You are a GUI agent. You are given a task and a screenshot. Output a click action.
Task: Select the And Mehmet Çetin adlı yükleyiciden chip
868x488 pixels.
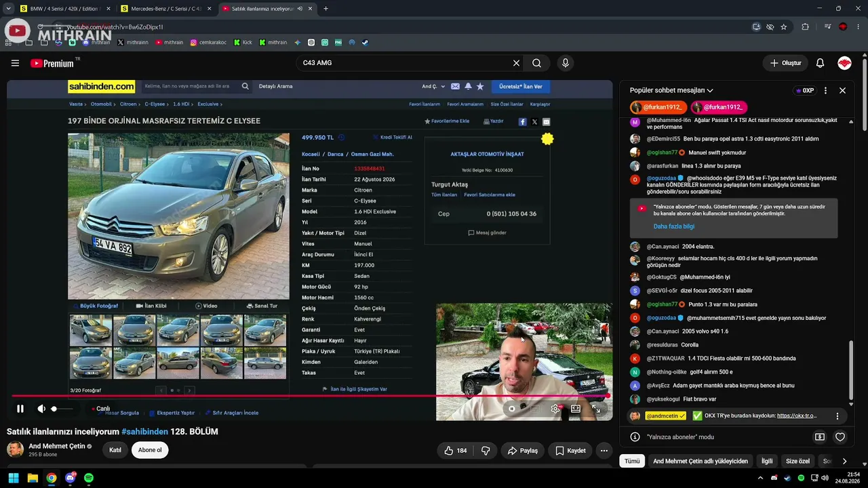click(x=701, y=461)
